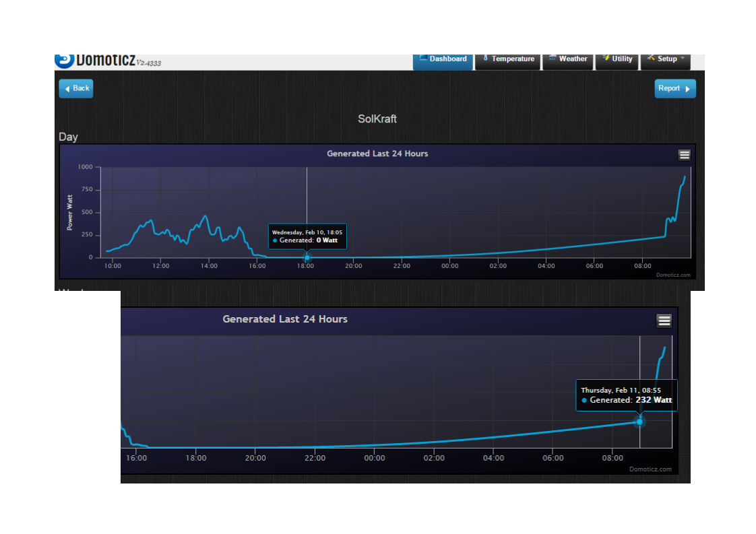Click the 12:00 label on upper chart axis
Viewport: 756px width, 534px height.
click(x=161, y=266)
